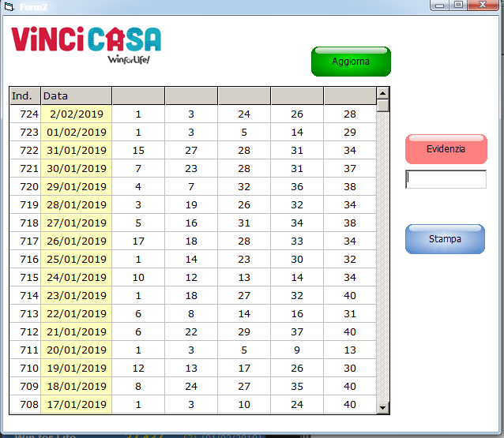
Task: Click date cell 31/01/2019
Action: pos(76,151)
